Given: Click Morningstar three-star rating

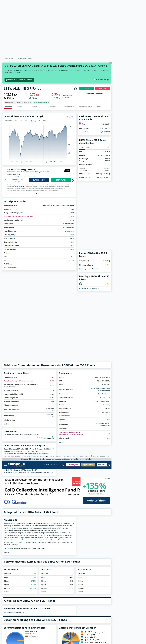Looking at the screenshot, I should coord(107,265).
